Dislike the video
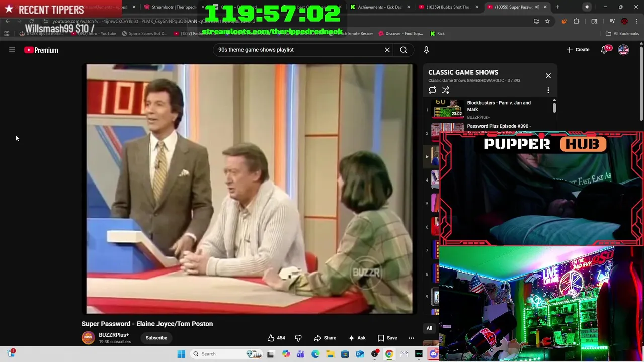This screenshot has width=644, height=362. click(298, 338)
